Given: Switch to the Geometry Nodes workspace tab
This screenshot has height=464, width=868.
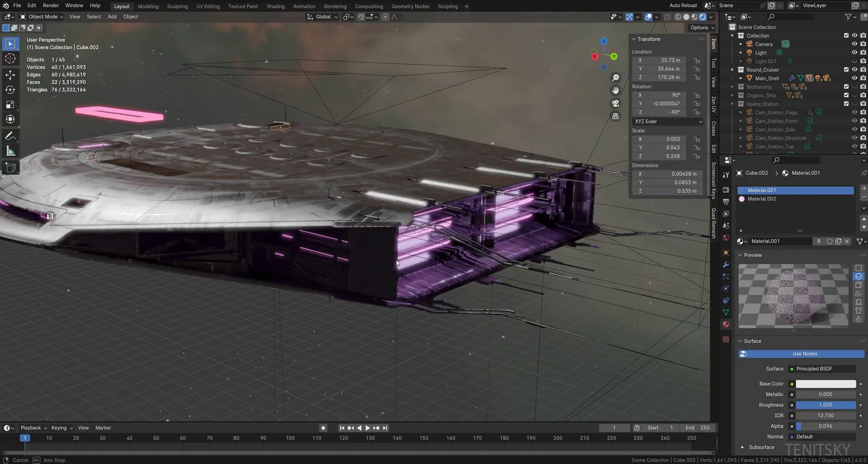Looking at the screenshot, I should coord(410,7).
